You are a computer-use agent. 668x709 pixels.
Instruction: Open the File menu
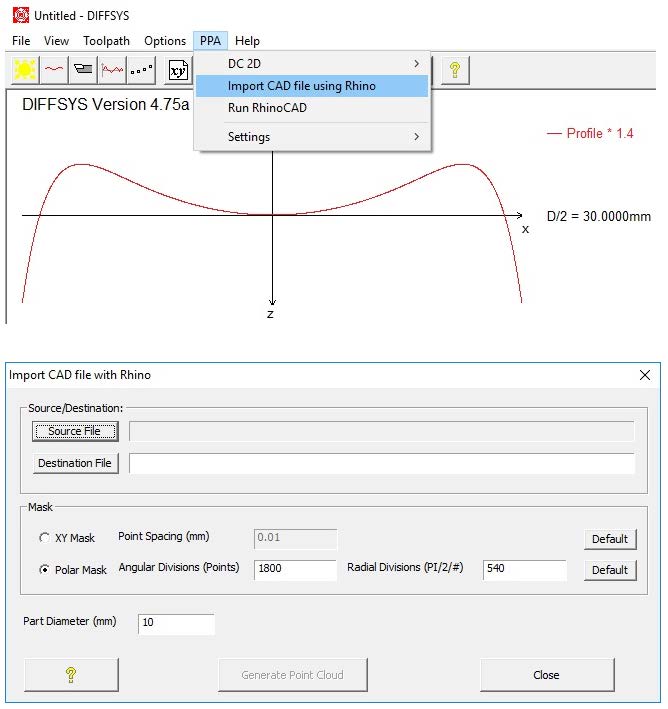[21, 41]
